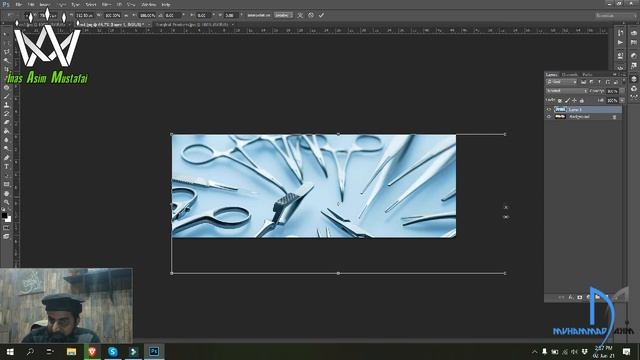Commit the transform with the checkmark
This screenshot has height=360, width=640.
pyautogui.click(x=321, y=15)
